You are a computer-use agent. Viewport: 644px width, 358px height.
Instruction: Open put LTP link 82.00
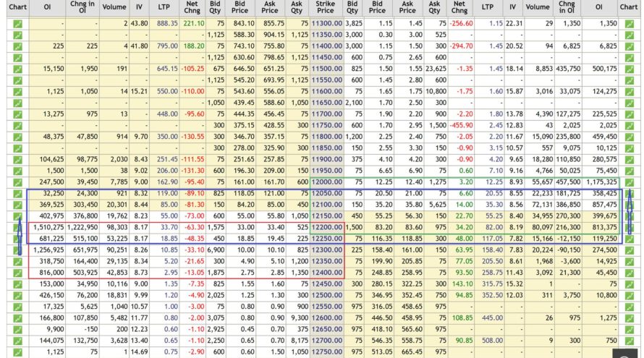tap(495, 227)
